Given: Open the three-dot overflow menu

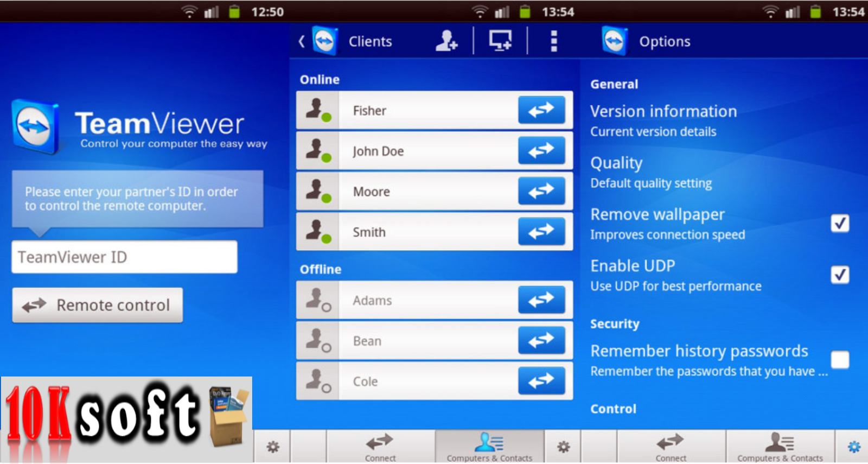Looking at the screenshot, I should 553,41.
